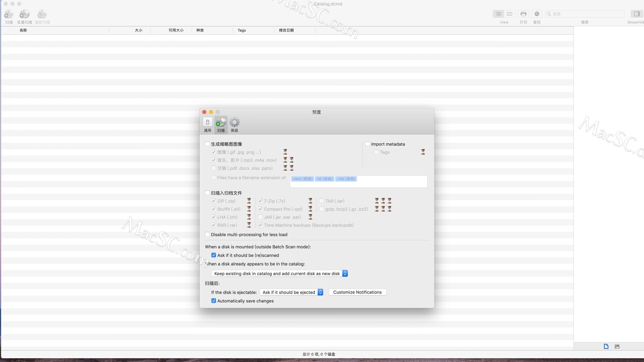
Task: Click hourglass icon beside Compact Pro (.cpt)
Action: pos(310,209)
